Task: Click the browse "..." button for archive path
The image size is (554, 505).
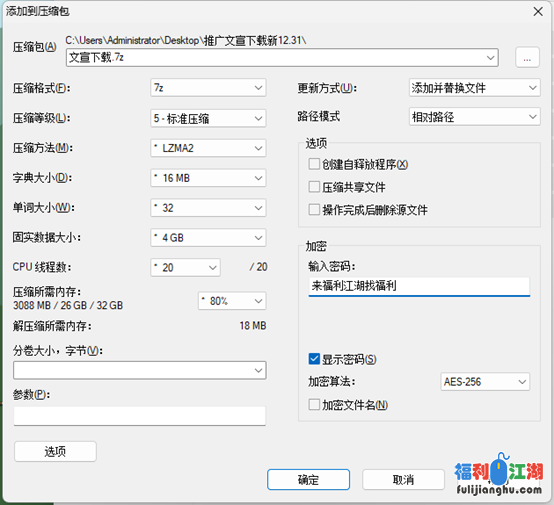Action: pyautogui.click(x=527, y=57)
